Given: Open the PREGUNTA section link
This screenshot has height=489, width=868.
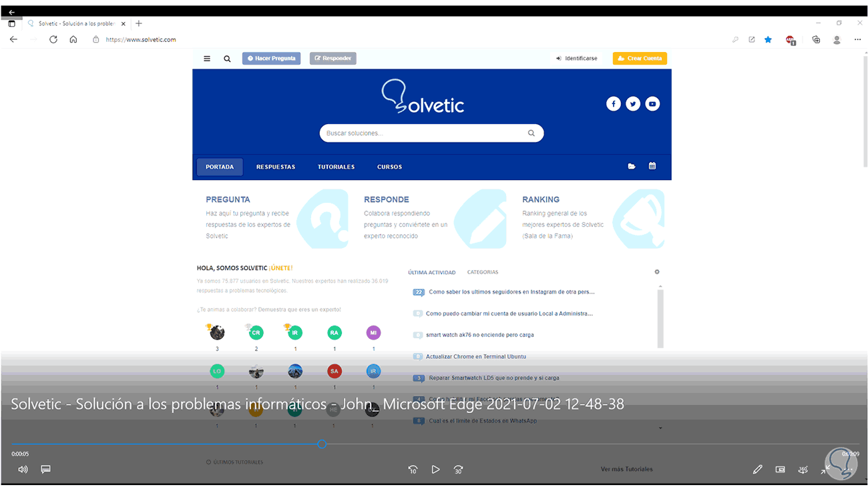Looking at the screenshot, I should (228, 199).
